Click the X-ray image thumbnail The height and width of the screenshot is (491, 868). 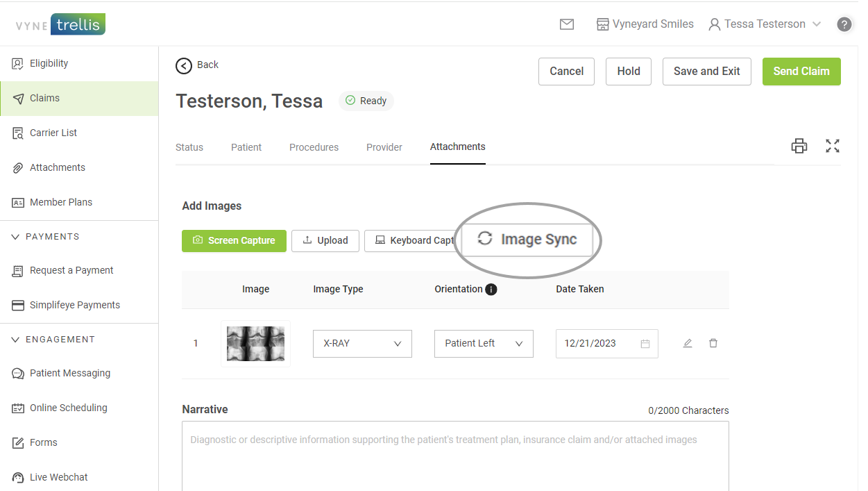[255, 343]
